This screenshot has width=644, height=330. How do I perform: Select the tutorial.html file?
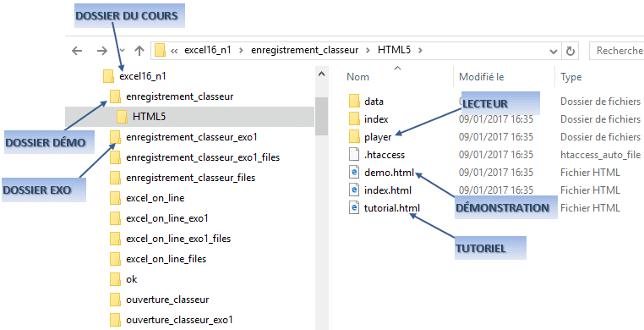392,208
